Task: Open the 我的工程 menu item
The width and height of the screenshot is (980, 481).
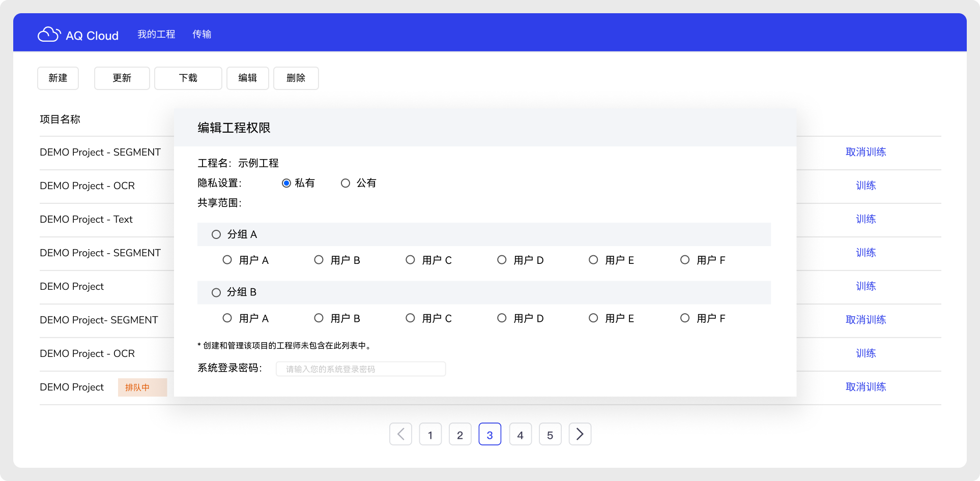Action: [x=156, y=34]
